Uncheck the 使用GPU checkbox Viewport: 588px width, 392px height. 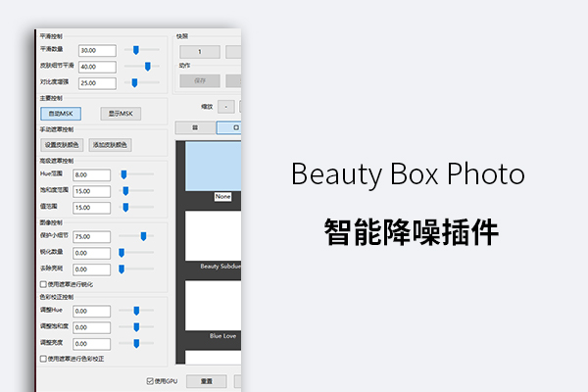pos(150,381)
